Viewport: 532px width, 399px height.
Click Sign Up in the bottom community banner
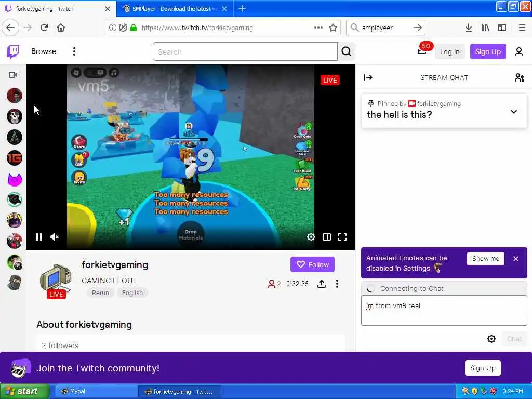[483, 368]
